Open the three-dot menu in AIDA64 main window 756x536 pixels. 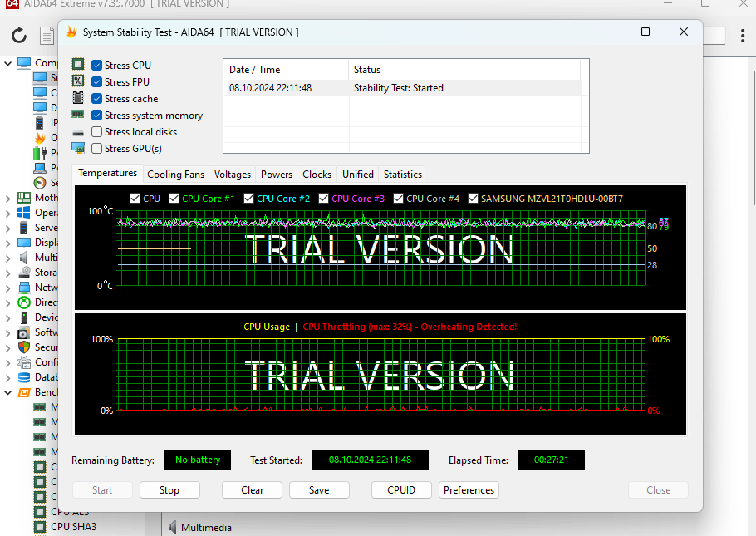(x=743, y=36)
